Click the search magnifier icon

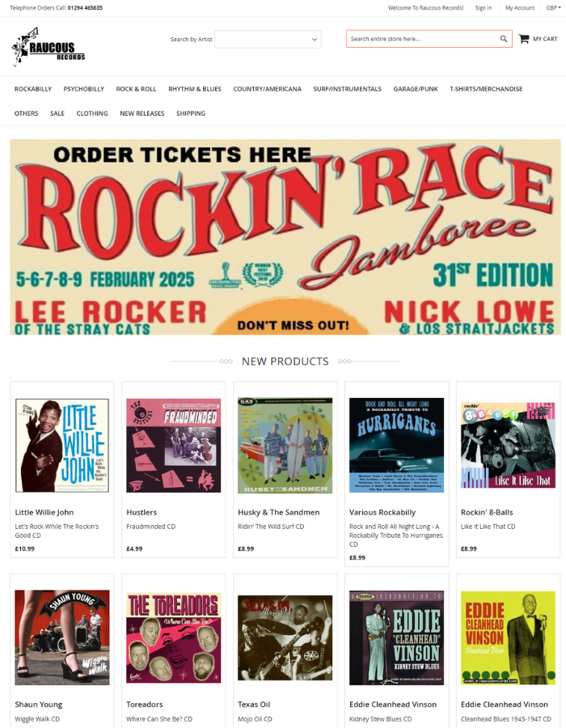[x=504, y=39]
